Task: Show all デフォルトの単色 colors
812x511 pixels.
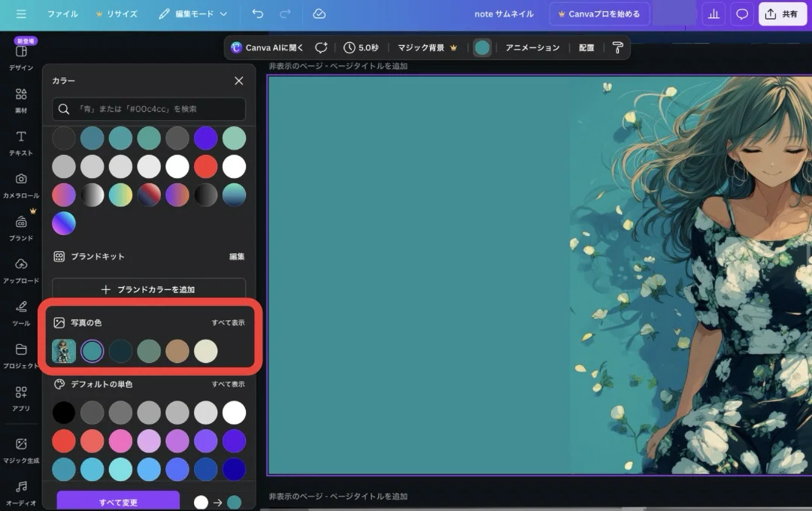Action: point(228,384)
